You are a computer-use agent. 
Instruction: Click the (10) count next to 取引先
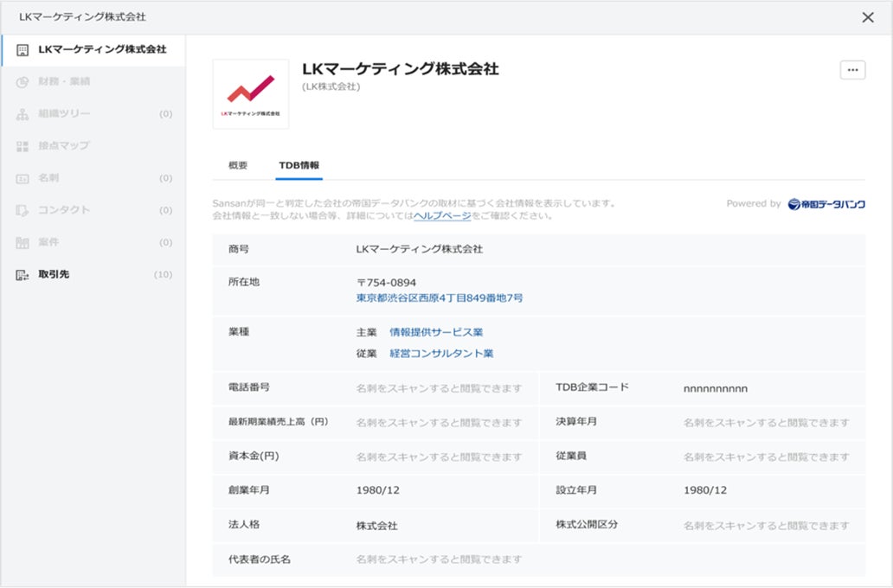(163, 275)
